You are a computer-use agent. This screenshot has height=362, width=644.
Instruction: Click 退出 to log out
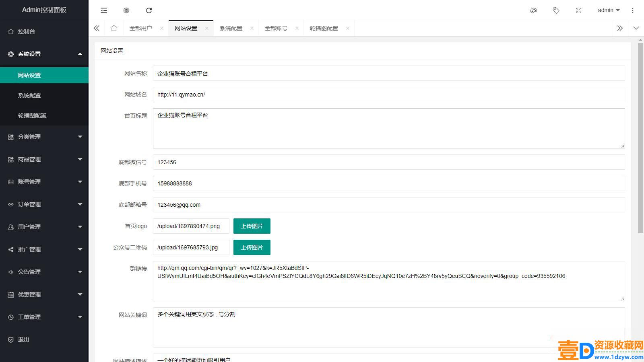pyautogui.click(x=44, y=339)
